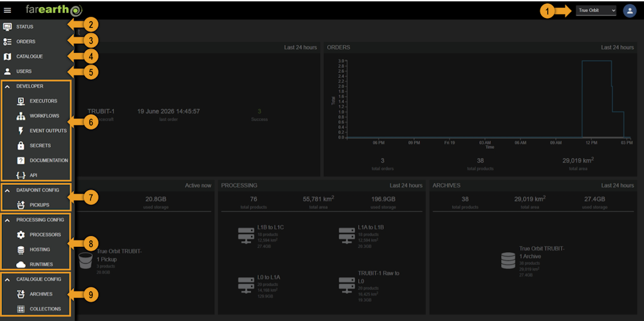Click the Secrets padlock icon

(x=21, y=146)
